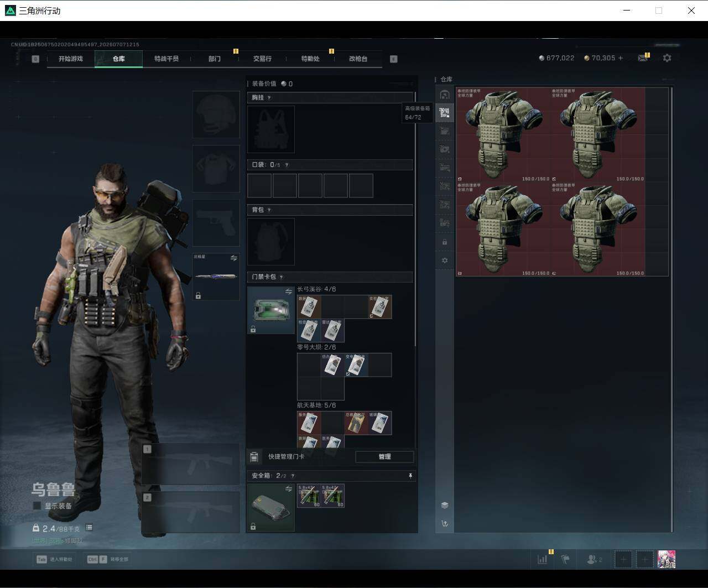Click the flag icon in bottom bar
This screenshot has height=588, width=708.
[x=565, y=559]
